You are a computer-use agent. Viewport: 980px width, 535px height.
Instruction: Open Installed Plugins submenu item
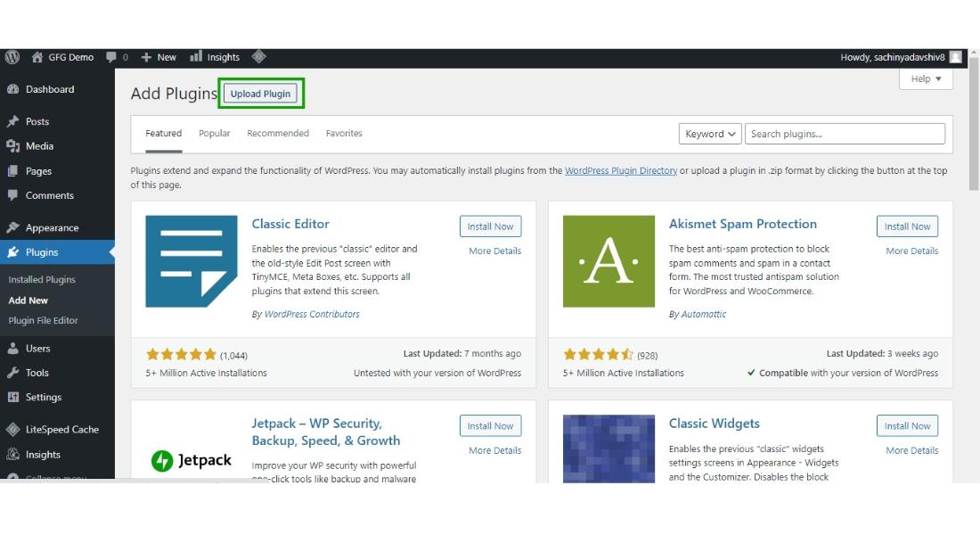click(x=42, y=279)
